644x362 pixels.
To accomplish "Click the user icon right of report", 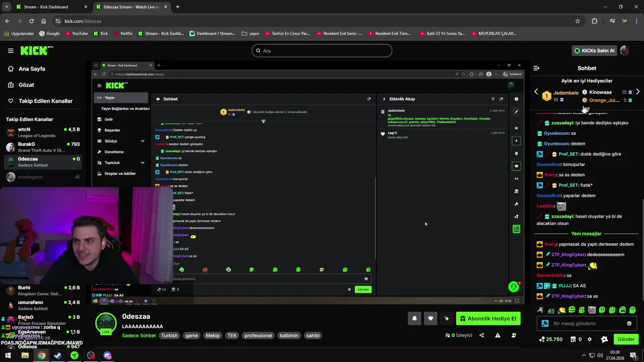I will coord(514,335).
